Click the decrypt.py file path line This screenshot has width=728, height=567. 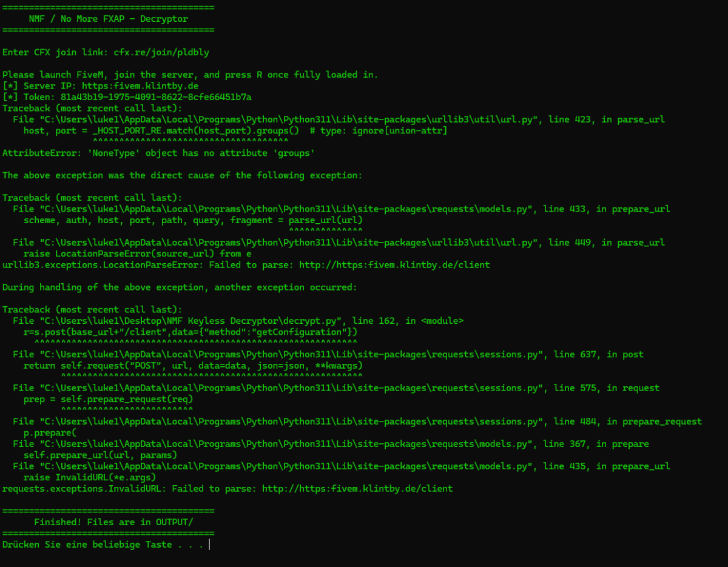[238, 320]
